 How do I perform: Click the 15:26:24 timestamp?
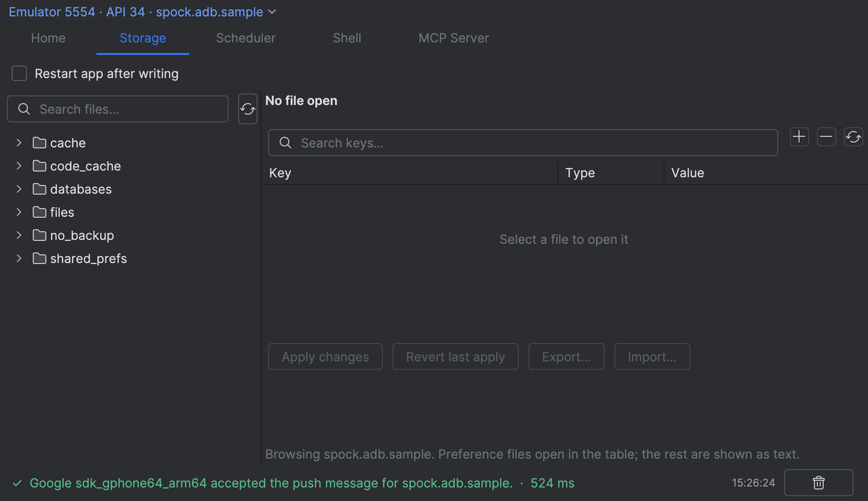point(753,482)
